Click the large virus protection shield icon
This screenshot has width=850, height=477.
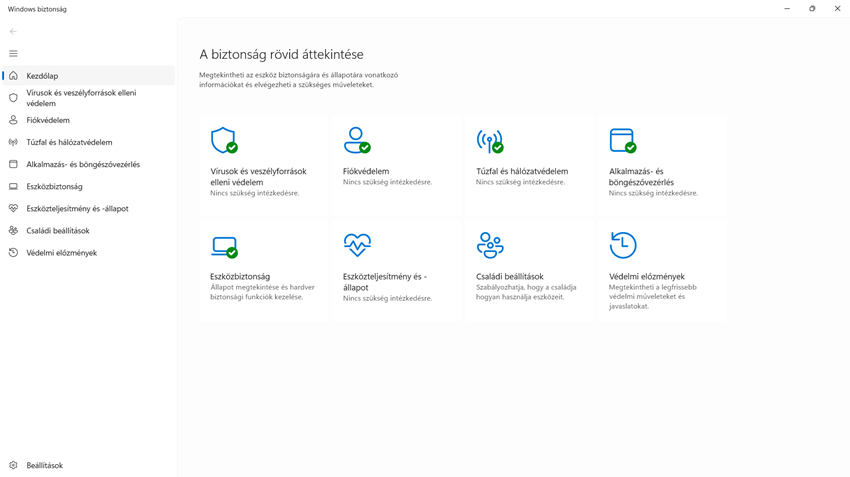[x=224, y=140]
